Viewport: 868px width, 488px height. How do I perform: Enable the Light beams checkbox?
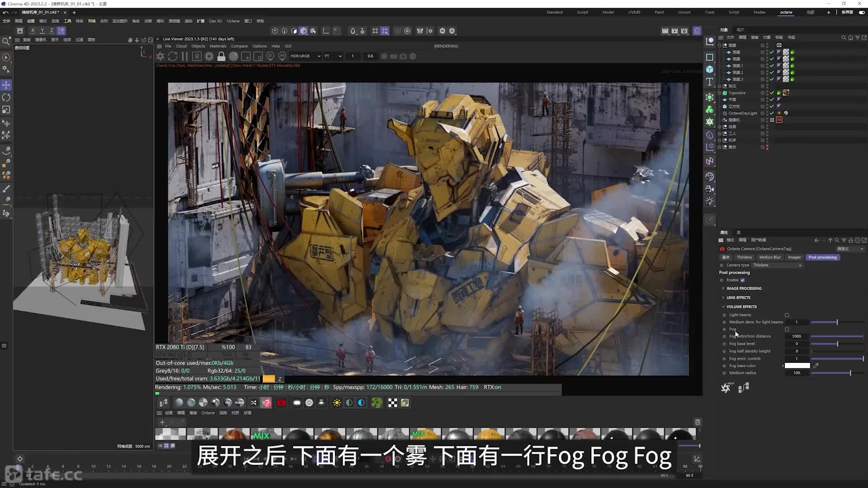pyautogui.click(x=787, y=315)
